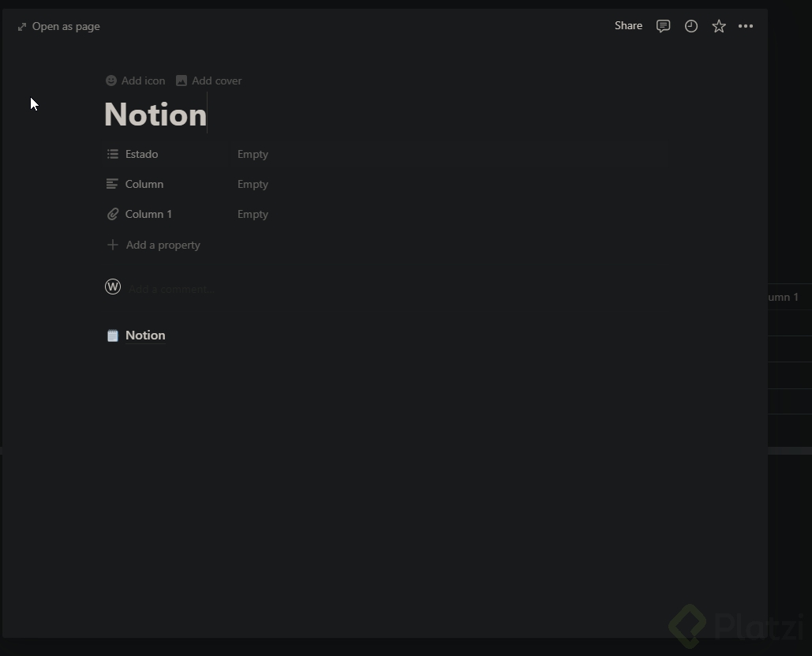Screen dimensions: 812x656
Task: Open the Estado property name
Action: pyautogui.click(x=142, y=154)
